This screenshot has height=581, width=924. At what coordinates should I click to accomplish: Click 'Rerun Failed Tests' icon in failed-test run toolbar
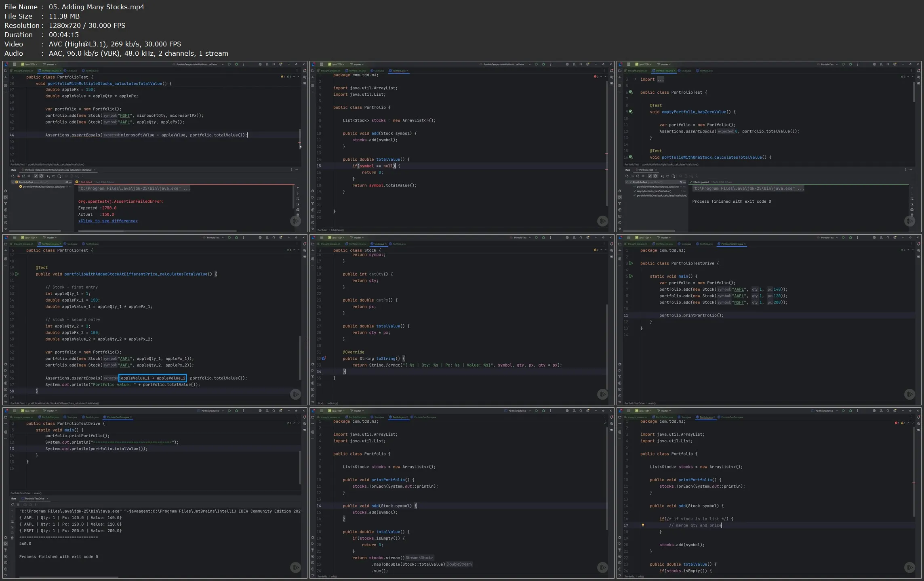[18, 176]
